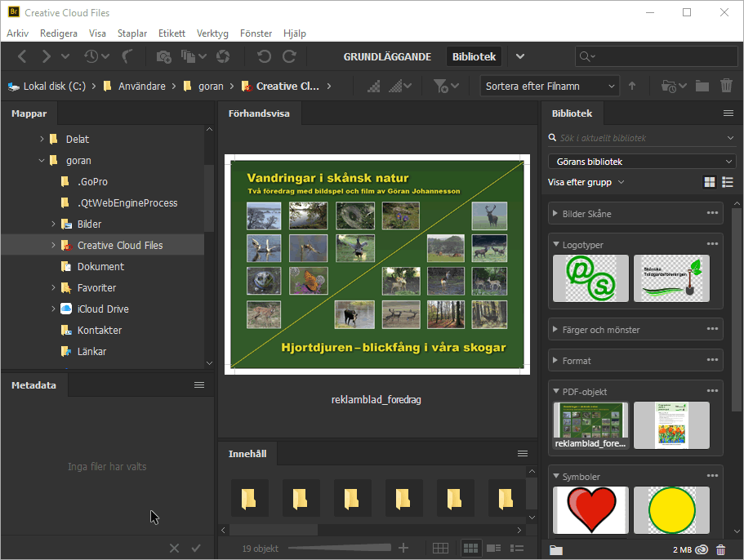Expand the 'Bilder Skåne' library group
This screenshot has height=560, width=744.
pyautogui.click(x=555, y=214)
